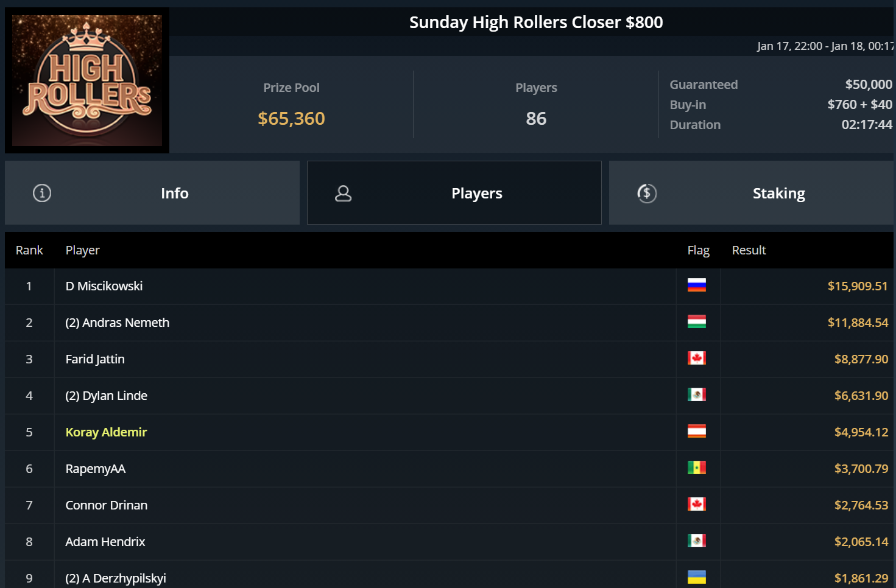Select highlighted player Koray Aldemir
Viewport: 896px width, 588px height.
pyautogui.click(x=107, y=432)
